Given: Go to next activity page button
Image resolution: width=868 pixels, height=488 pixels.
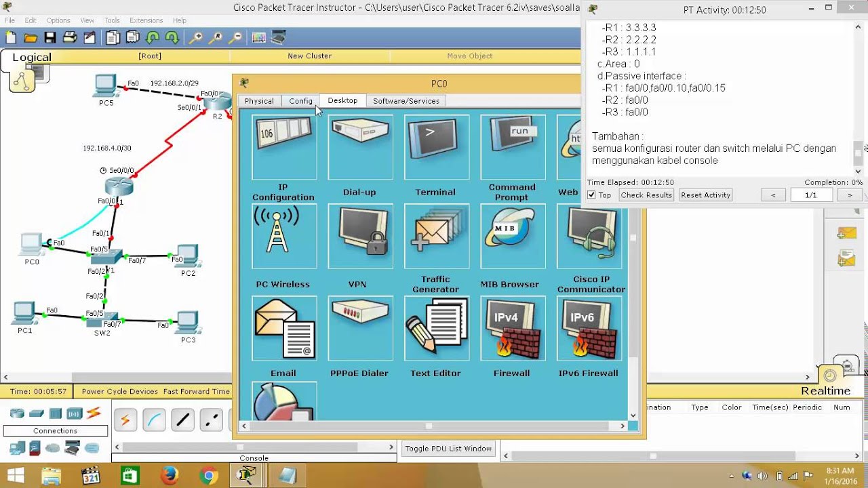Looking at the screenshot, I should (x=850, y=195).
